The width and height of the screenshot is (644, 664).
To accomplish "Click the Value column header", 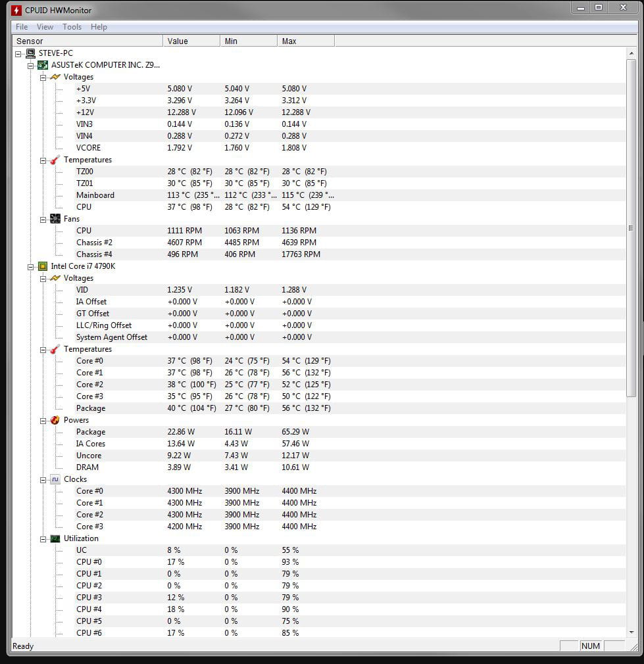I will coord(191,41).
